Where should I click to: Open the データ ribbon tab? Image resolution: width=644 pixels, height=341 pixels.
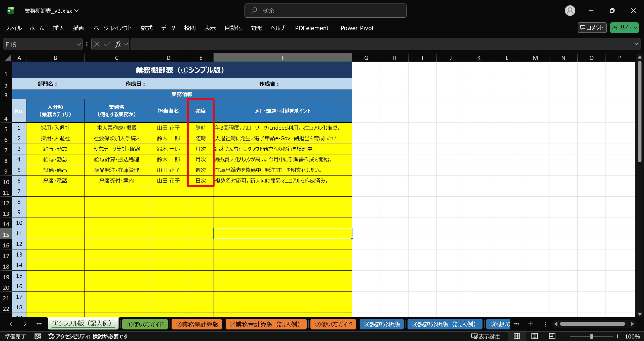(168, 28)
